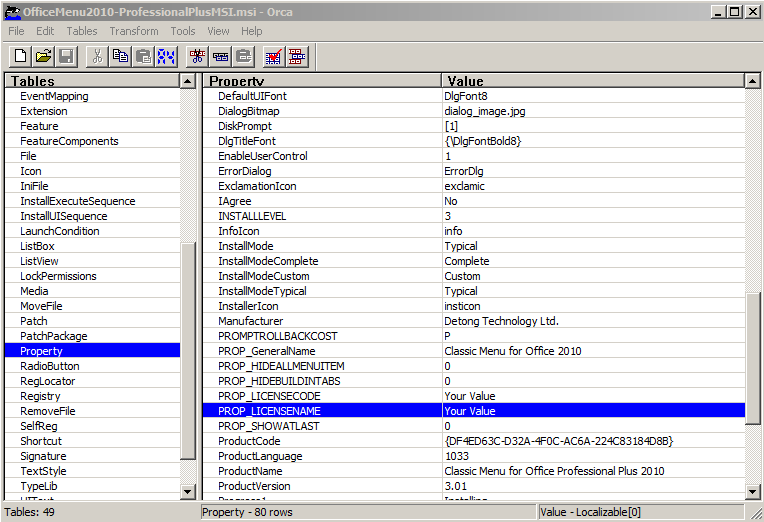Open the Tools menu
The width and height of the screenshot is (764, 522).
point(183,31)
